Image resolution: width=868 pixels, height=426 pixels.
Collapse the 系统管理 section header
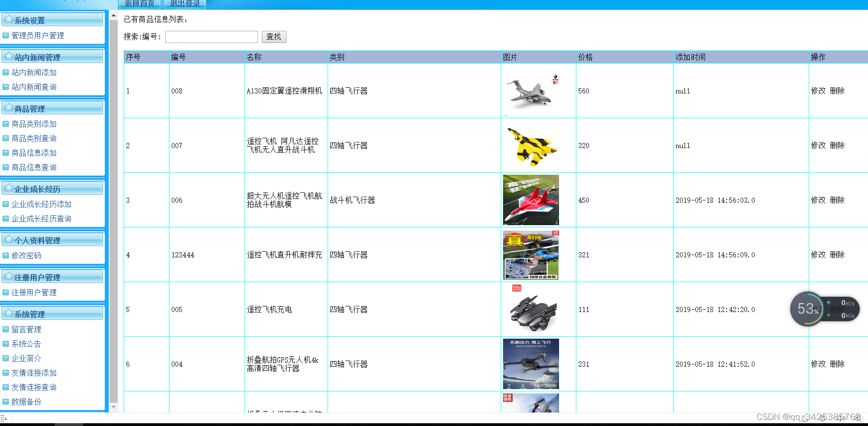coord(52,313)
